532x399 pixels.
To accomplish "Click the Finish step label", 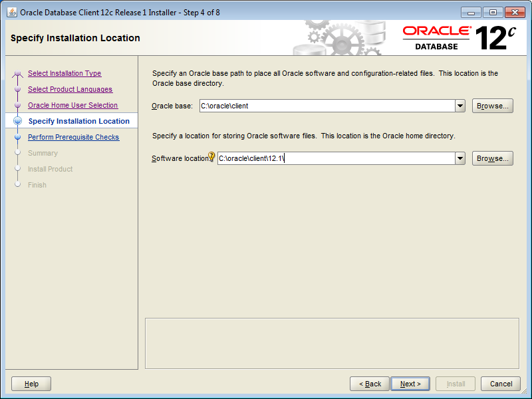I will (37, 185).
